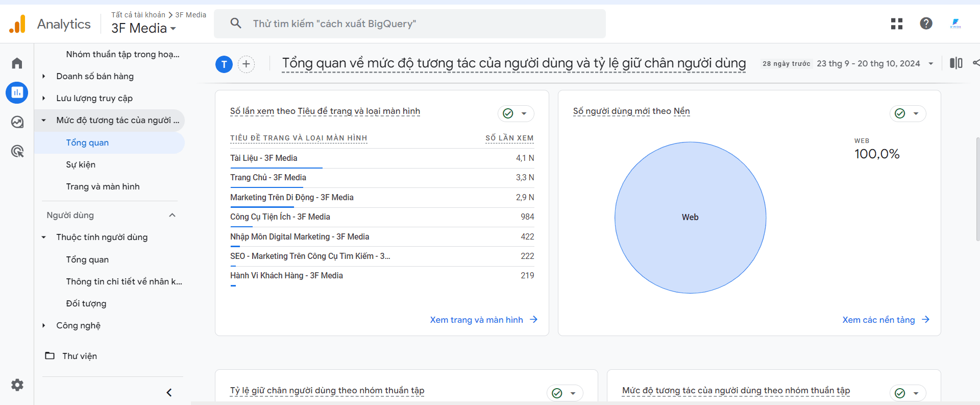980x405 pixels.
Task: Open dropdown on Số người dùng mới card
Action: [x=916, y=113]
